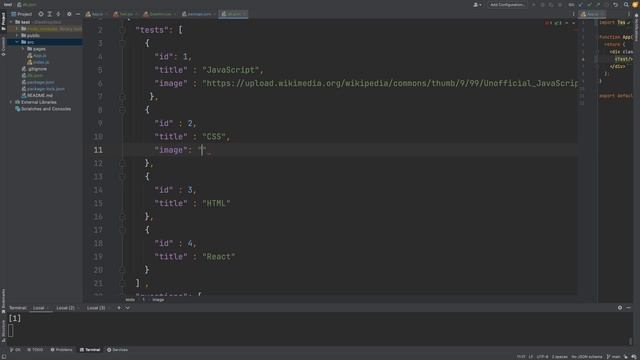Click the git push arrow icon in top toolbar
This screenshot has width=640, height=360.
point(598,4)
